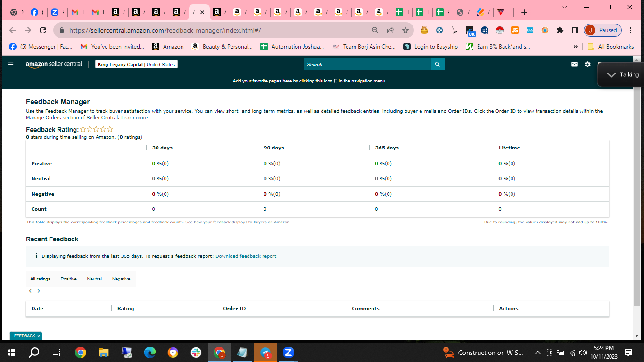Screen dimensions: 644x362
Task: Bookmark this page with the star icon
Action: point(405,30)
